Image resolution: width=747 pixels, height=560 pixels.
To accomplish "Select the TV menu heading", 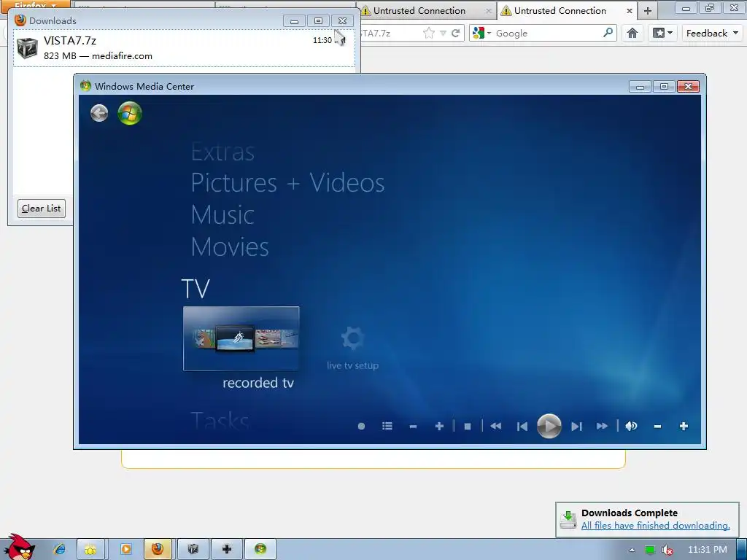I will (x=196, y=289).
